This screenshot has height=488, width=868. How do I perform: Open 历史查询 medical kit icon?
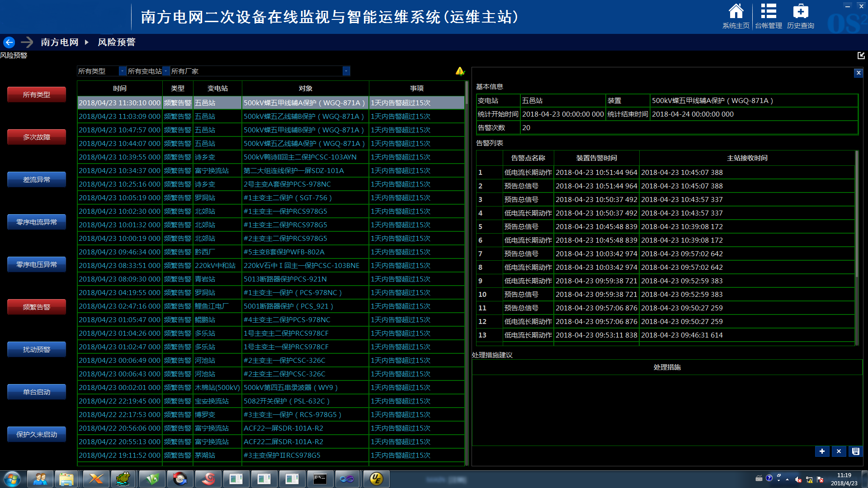coord(800,12)
